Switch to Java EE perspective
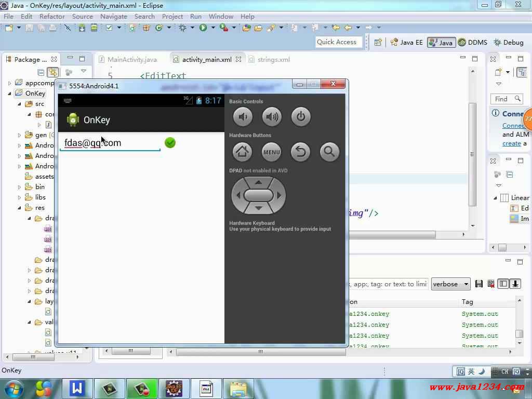The width and height of the screenshot is (532, 399). click(x=406, y=43)
